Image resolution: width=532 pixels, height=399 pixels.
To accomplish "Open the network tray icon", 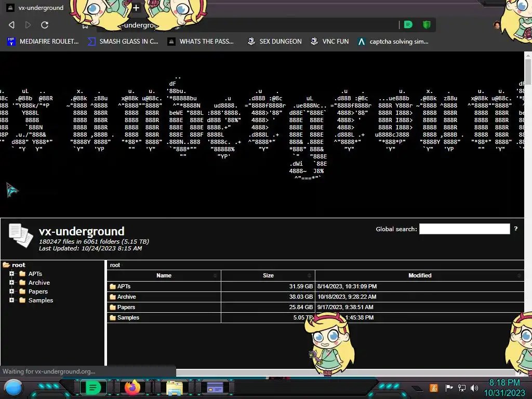I will click(x=462, y=388).
